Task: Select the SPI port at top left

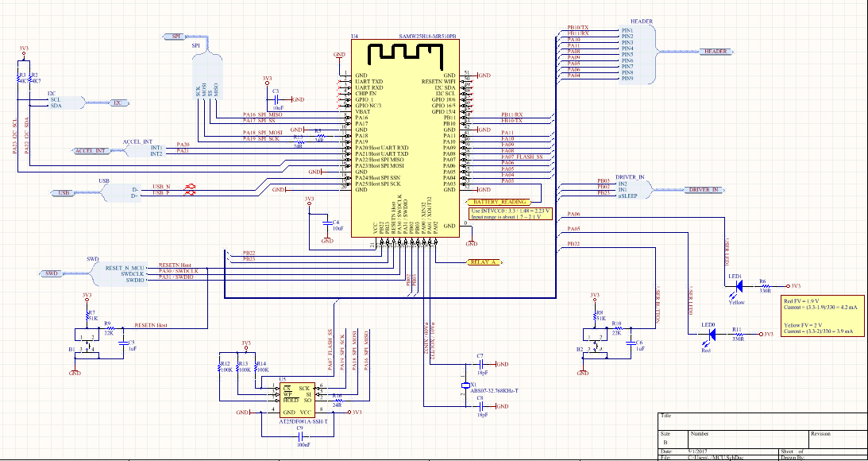Action: point(174,36)
